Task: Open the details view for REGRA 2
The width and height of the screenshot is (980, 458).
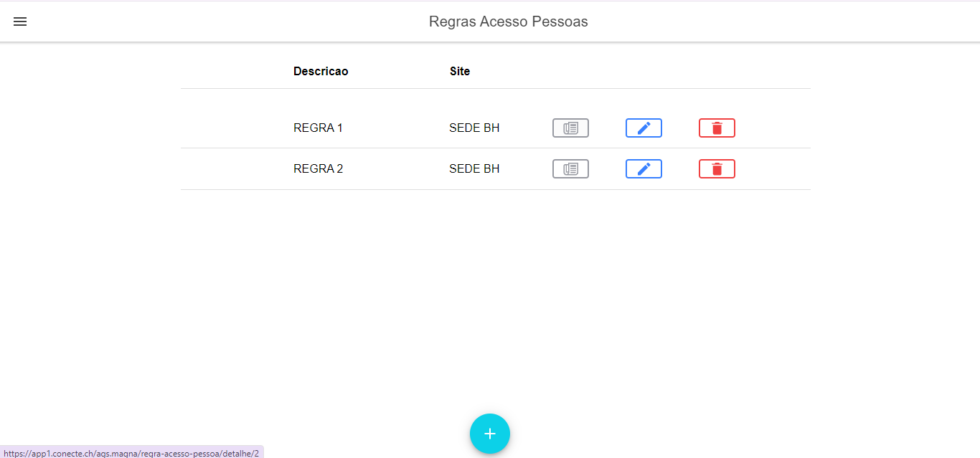Action: (x=570, y=169)
